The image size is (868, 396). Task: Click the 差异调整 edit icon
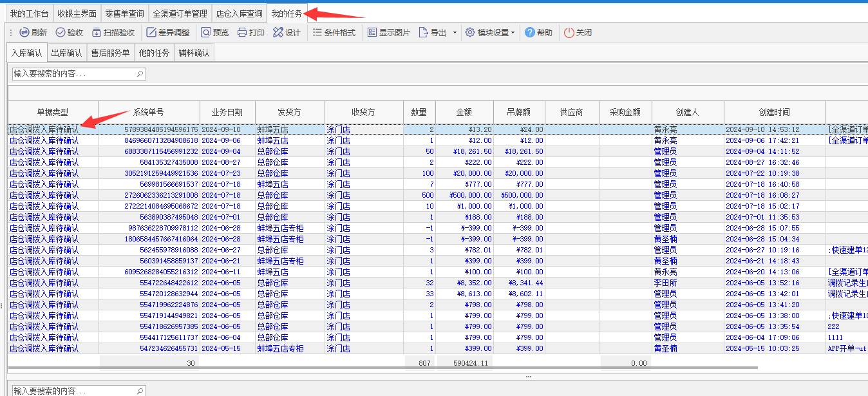click(151, 33)
